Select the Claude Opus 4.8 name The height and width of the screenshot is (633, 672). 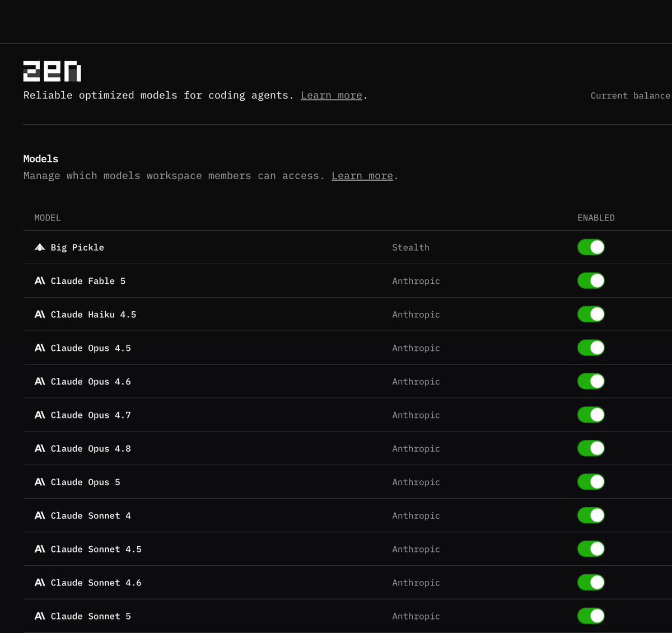(x=91, y=449)
